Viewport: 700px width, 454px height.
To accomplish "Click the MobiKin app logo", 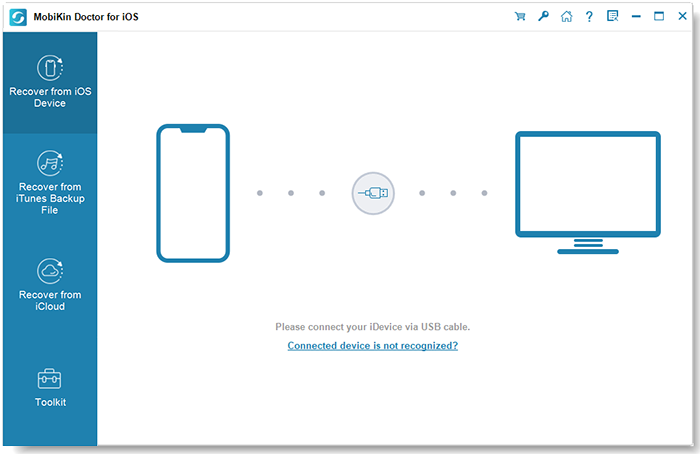I will 18,17.
